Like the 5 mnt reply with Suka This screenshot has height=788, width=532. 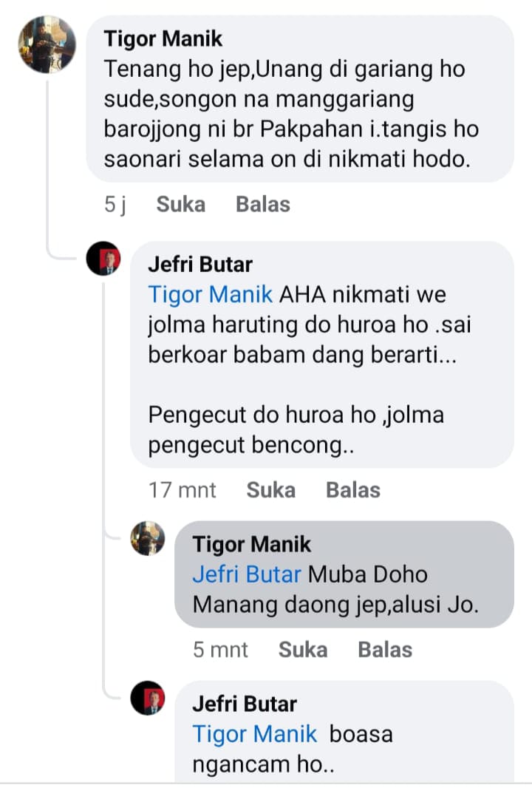click(x=303, y=650)
